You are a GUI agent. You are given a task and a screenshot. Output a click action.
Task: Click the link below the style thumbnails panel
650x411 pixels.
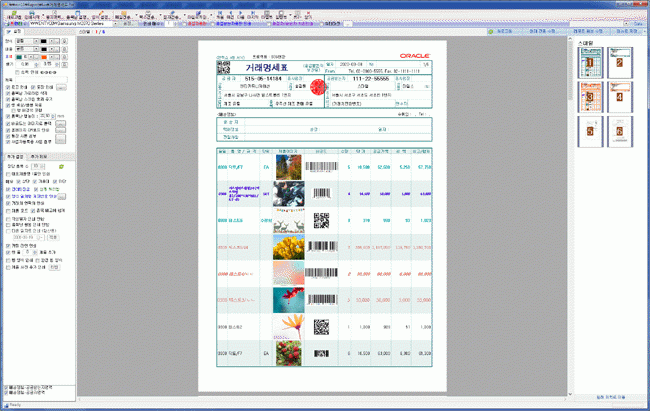point(611,397)
